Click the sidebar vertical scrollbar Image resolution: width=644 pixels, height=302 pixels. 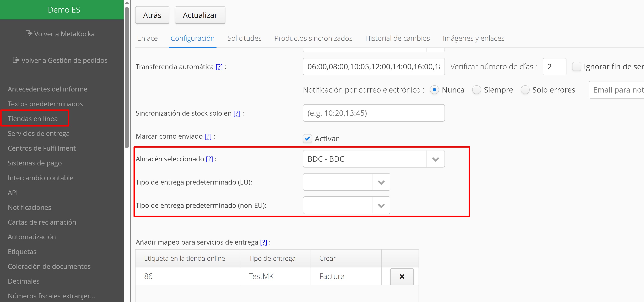(127, 78)
